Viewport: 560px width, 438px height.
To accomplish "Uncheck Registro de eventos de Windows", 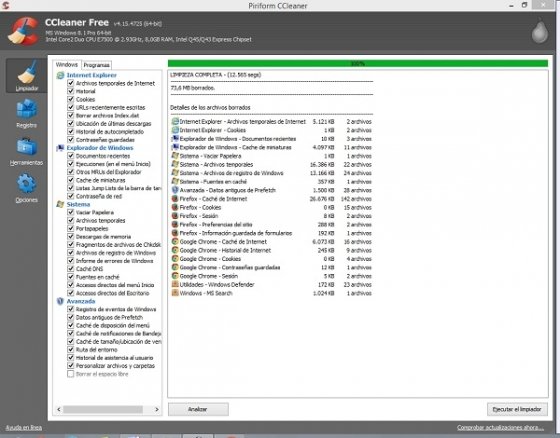I will pos(71,309).
